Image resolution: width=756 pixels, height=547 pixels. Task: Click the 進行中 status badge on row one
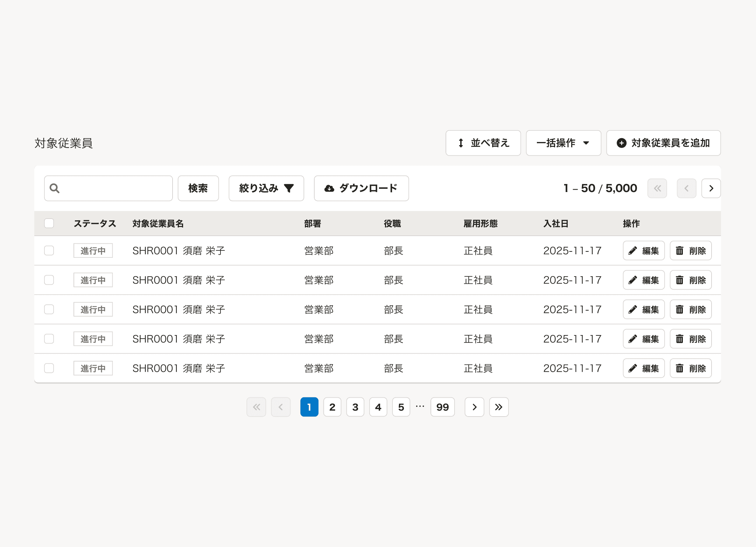click(x=93, y=250)
